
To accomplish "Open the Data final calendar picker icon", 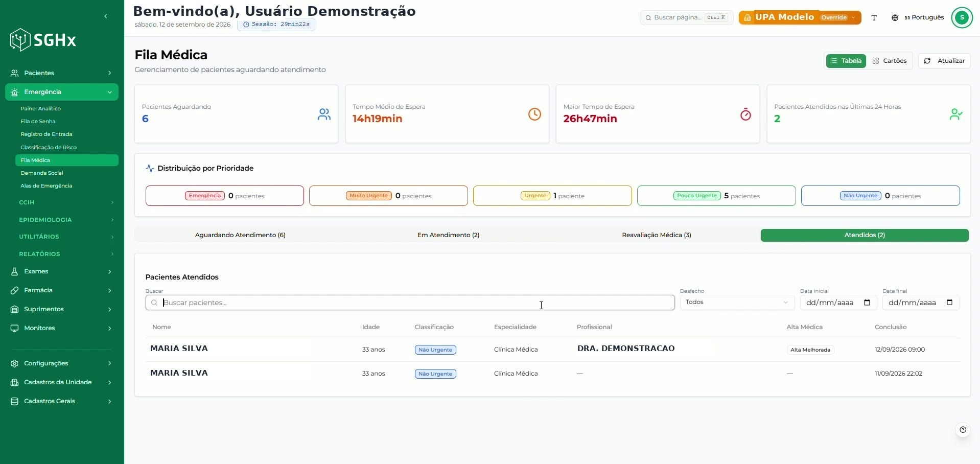I will [949, 303].
